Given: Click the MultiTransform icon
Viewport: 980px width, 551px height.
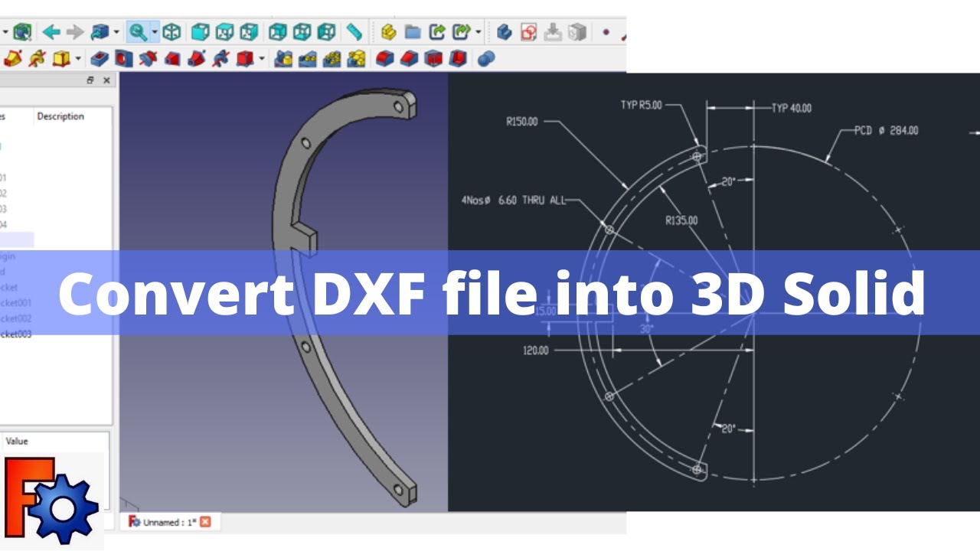Looking at the screenshot, I should coord(356,58).
